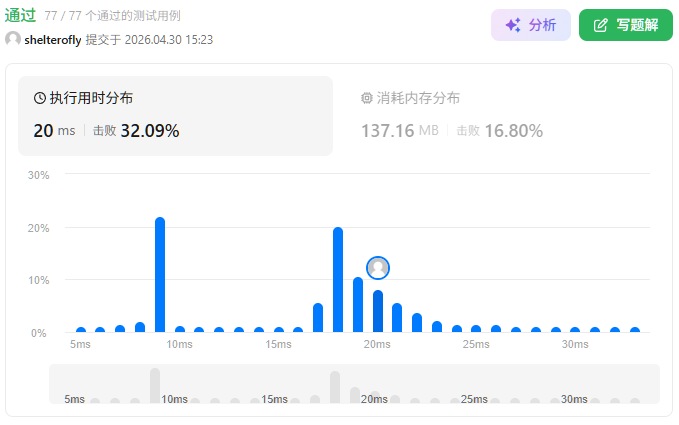Click the 22ms bar in the runtime chart
The width and height of the screenshot is (679, 425).
[417, 322]
